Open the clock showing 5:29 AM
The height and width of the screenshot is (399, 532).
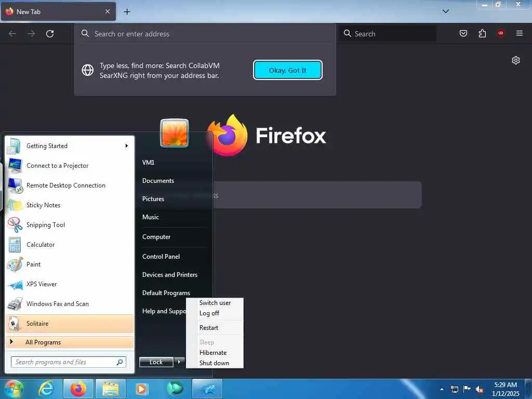506,389
